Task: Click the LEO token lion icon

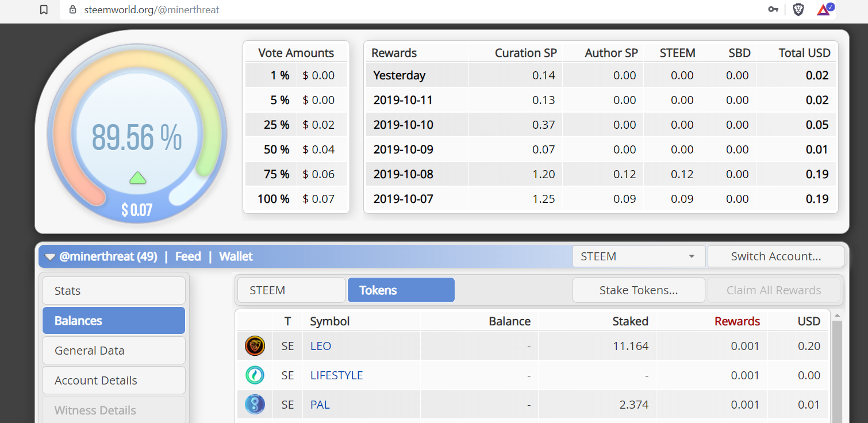Action: tap(255, 346)
